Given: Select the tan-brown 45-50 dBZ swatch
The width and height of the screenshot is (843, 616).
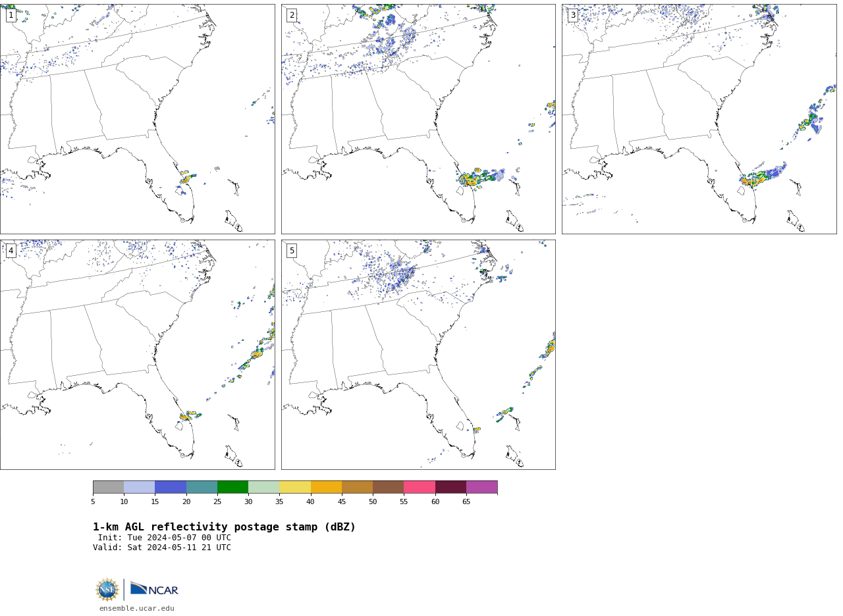Looking at the screenshot, I should [x=357, y=487].
